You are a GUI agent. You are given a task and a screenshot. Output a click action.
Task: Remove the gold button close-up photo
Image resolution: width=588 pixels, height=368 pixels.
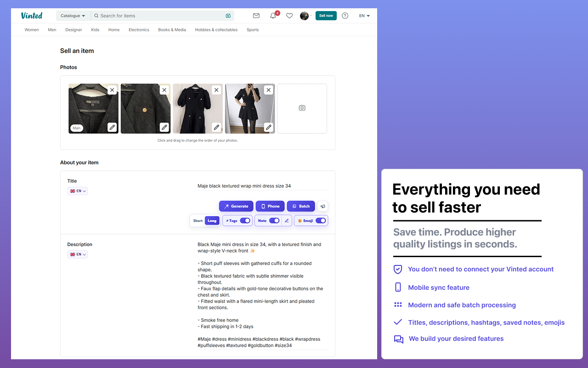[x=164, y=90]
